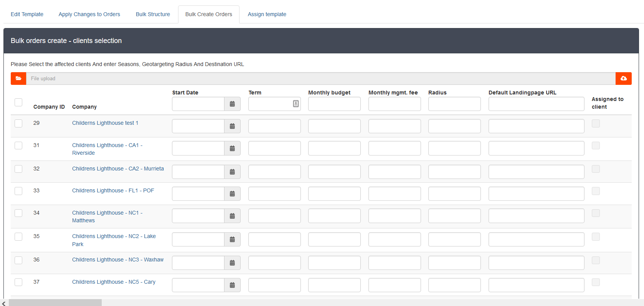Open Childrens Lighthouse - NC2 - Lake Park link
644x306 pixels.
(114, 240)
